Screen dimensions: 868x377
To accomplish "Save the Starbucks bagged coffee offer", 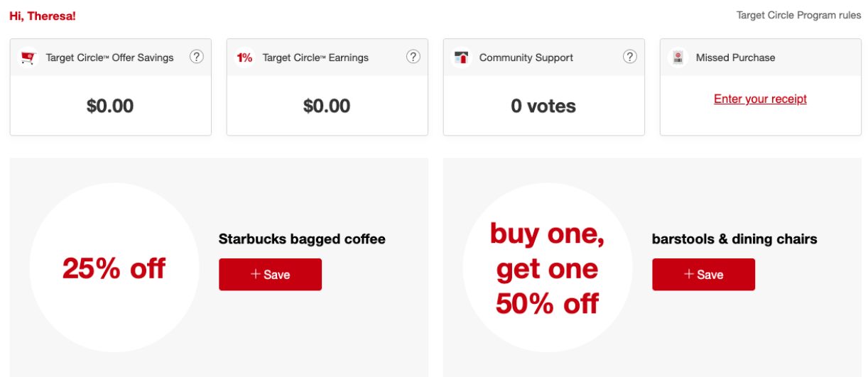I will tap(270, 274).
